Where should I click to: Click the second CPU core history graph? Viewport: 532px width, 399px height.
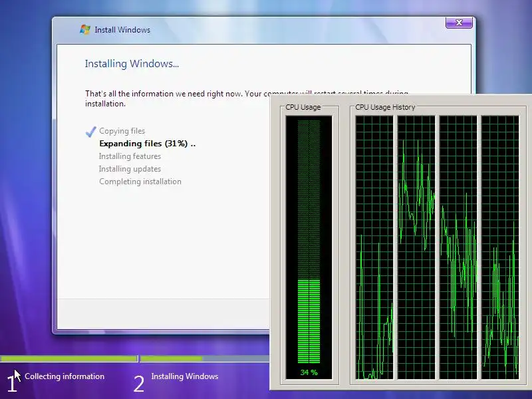pyautogui.click(x=416, y=247)
